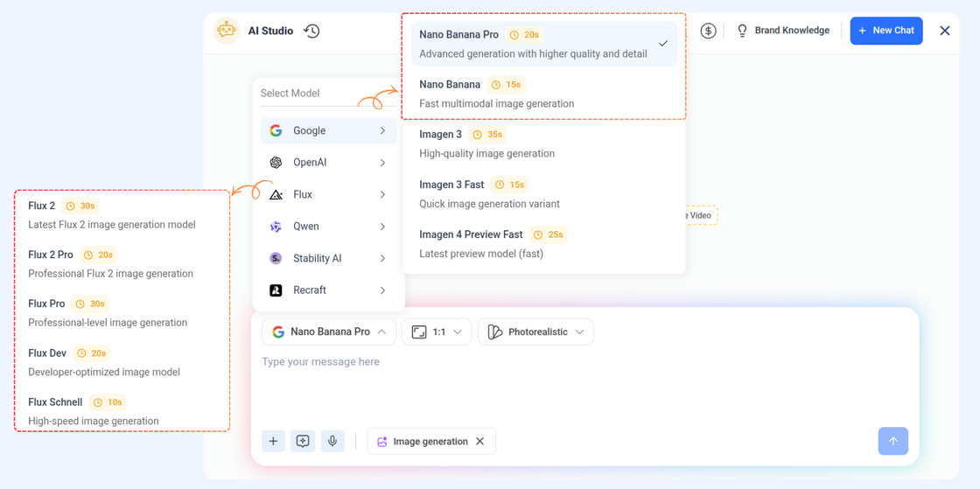Click the Brand Knowledge lightbulb icon
980x489 pixels.
pos(742,31)
